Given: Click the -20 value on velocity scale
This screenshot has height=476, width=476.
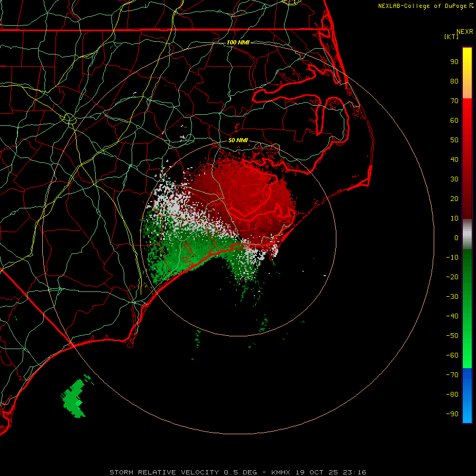Looking at the screenshot, I should tap(452, 277).
